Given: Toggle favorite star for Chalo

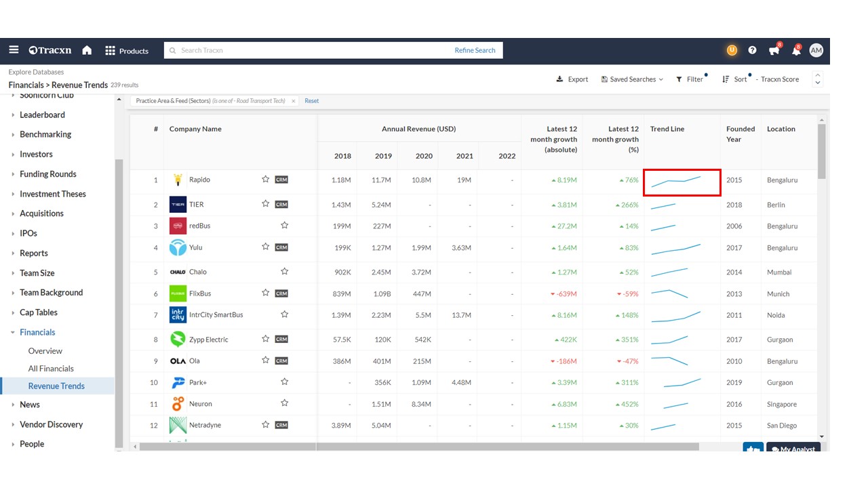Looking at the screenshot, I should point(285,272).
